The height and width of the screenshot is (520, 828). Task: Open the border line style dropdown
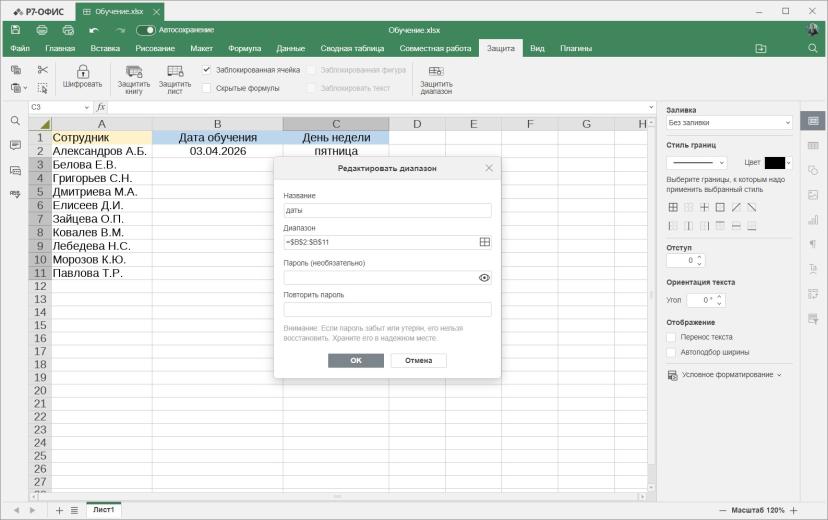[697, 163]
